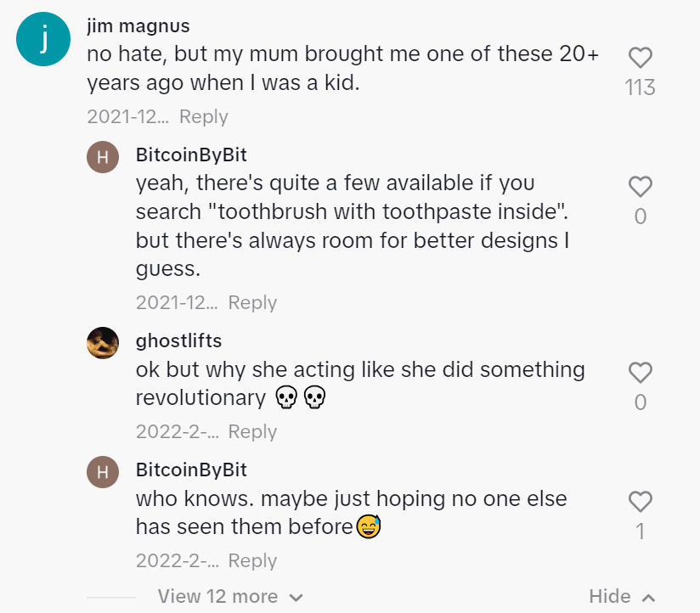Reply to BitcoinByBit's 'who knows' comment

[252, 560]
